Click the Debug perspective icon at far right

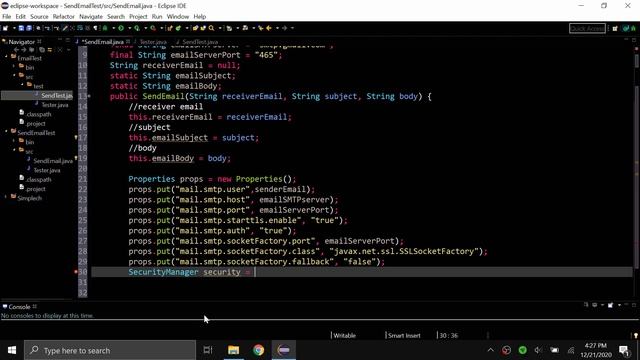coord(633,29)
